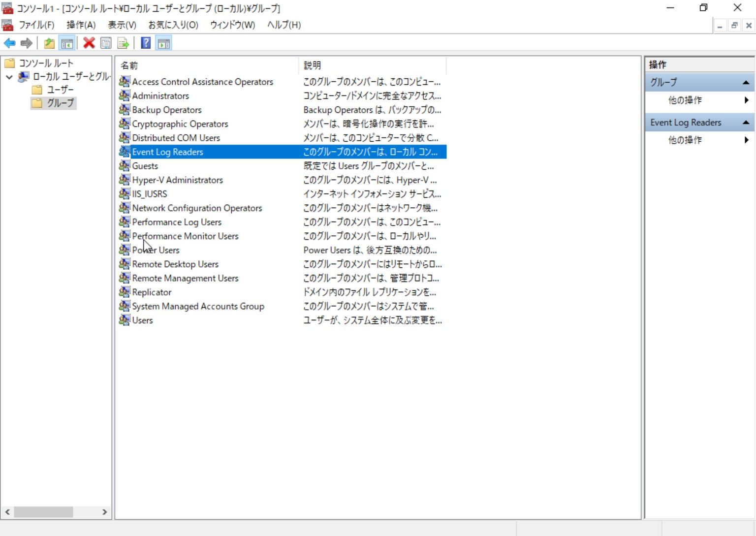The width and height of the screenshot is (756, 536).
Task: Open the ウィンドウ(W) menu
Action: tap(233, 25)
